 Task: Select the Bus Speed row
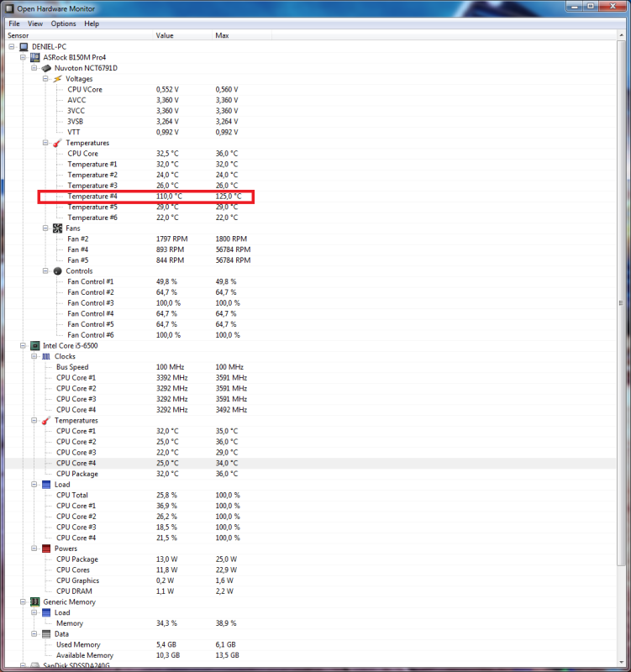(310, 367)
